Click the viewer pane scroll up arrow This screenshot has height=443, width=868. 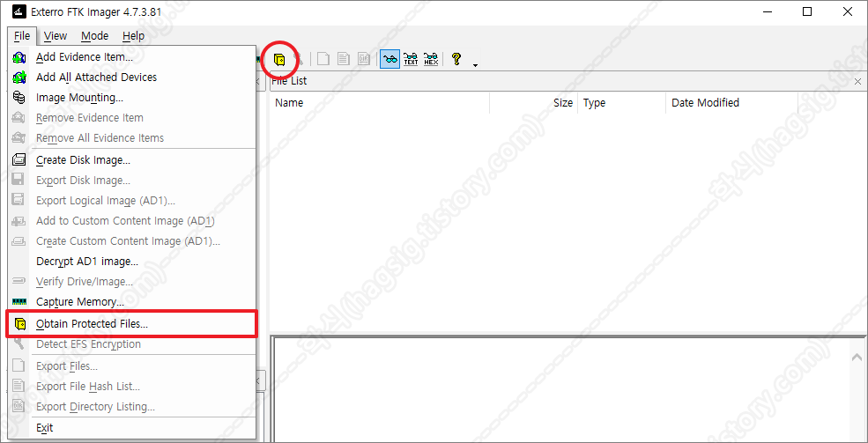tap(857, 358)
